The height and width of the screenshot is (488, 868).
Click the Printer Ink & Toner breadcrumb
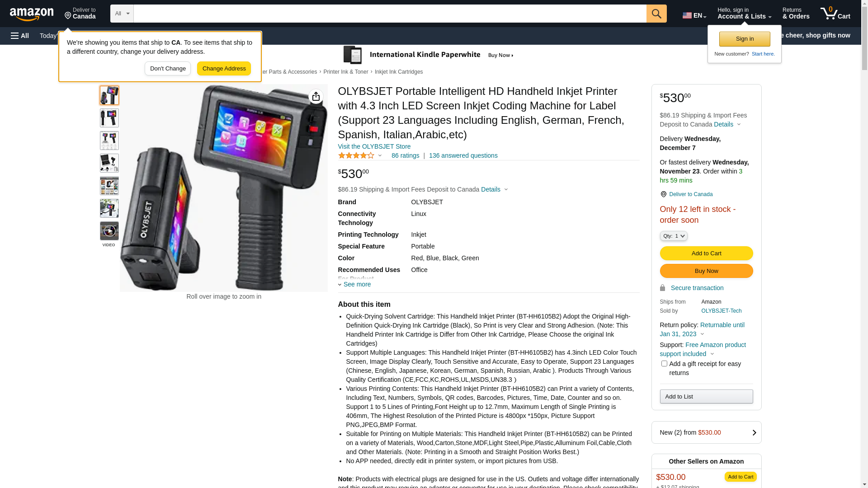point(346,72)
